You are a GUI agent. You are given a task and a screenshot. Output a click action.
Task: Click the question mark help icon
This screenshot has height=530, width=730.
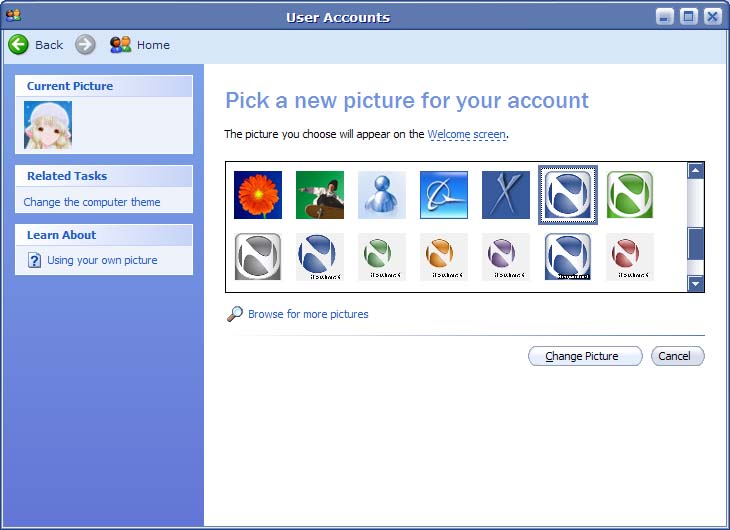(34, 260)
